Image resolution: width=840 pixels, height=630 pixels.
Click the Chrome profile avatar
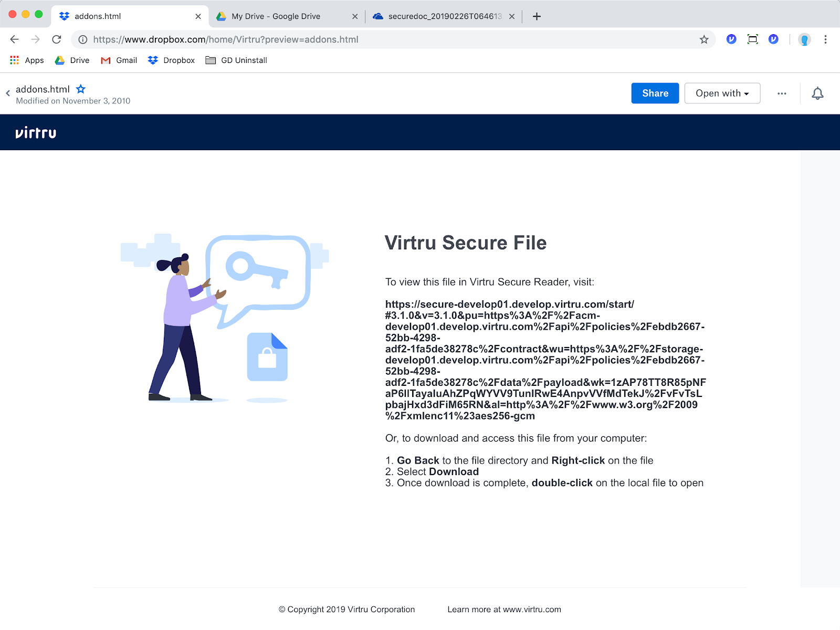click(x=804, y=39)
